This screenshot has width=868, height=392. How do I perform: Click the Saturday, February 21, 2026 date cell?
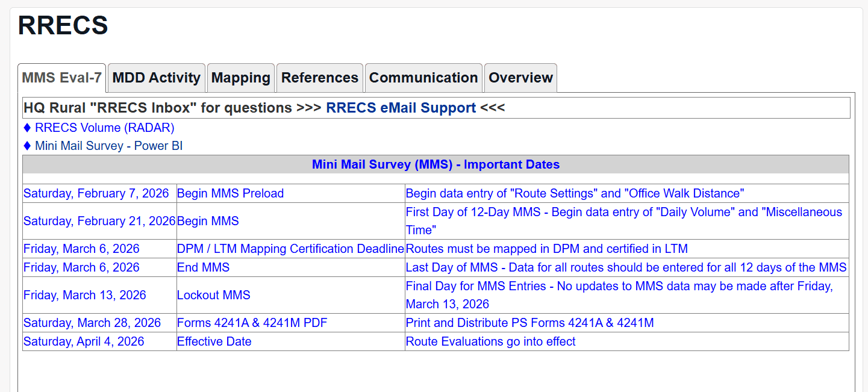99,221
